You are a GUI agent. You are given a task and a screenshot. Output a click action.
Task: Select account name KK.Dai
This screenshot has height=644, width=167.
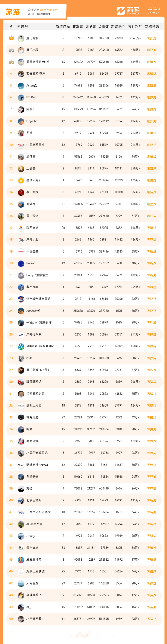point(31,97)
